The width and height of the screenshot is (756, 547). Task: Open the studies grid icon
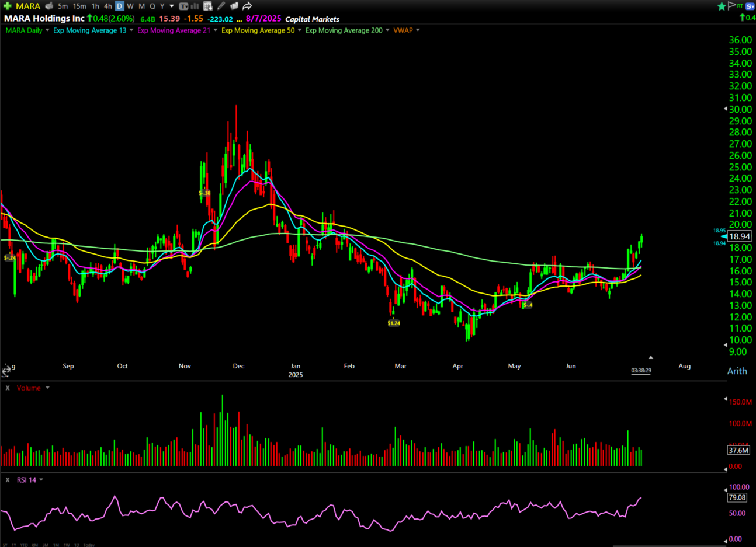pyautogui.click(x=208, y=6)
